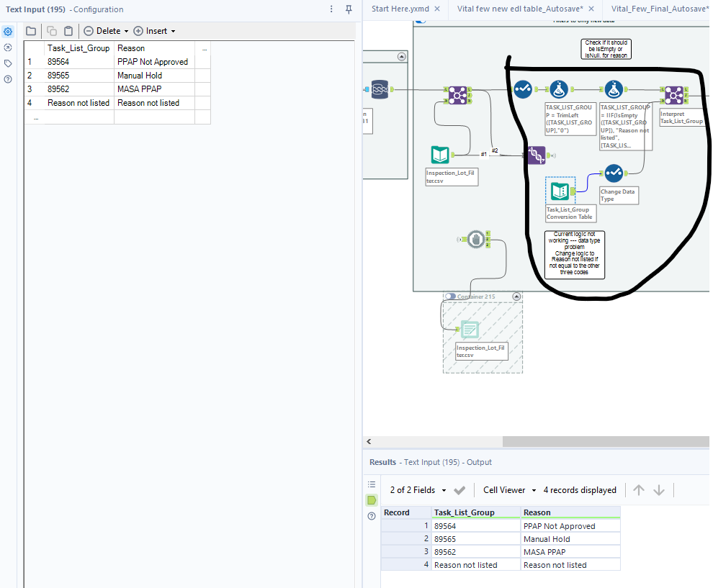Toggle the output anchor data view in Results
The width and height of the screenshot is (713, 588).
[x=372, y=499]
